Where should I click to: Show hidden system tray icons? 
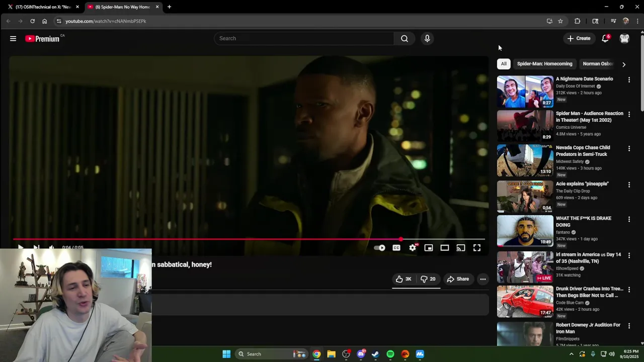tap(571, 354)
